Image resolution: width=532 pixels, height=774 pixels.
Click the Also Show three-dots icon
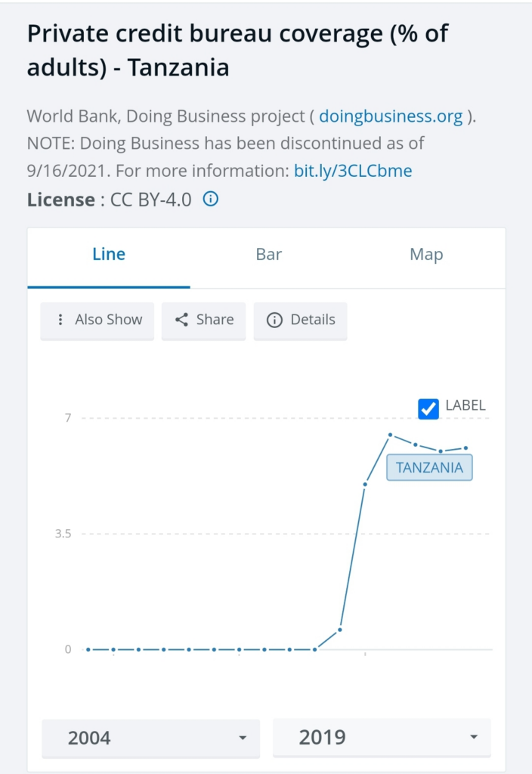(x=60, y=320)
